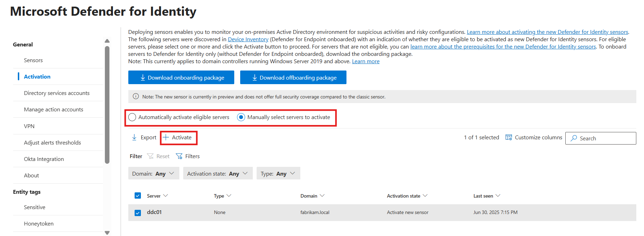Click Download offboarding package button
Image resolution: width=644 pixels, height=236 pixels.
coord(293,78)
